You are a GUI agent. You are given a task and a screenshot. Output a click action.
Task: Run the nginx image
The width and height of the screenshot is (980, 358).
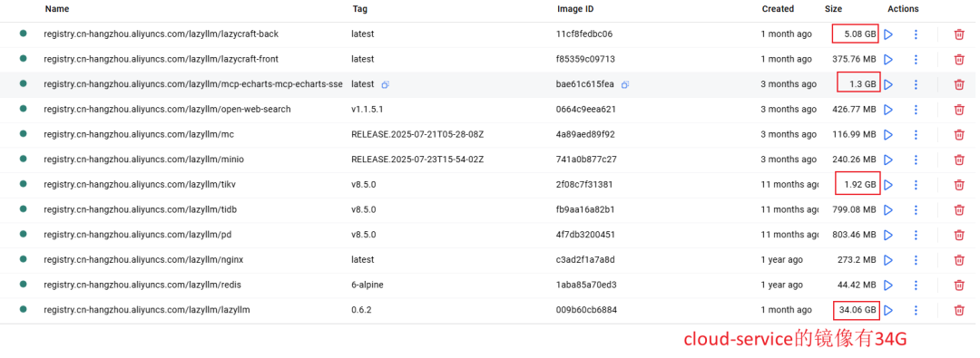[x=888, y=259]
